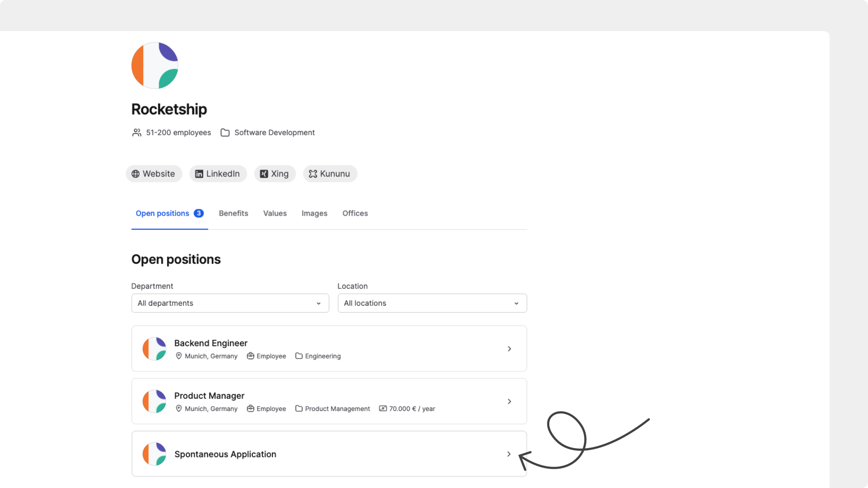Open the LinkedIn profile link
The width and height of the screenshot is (868, 488).
[x=218, y=174]
